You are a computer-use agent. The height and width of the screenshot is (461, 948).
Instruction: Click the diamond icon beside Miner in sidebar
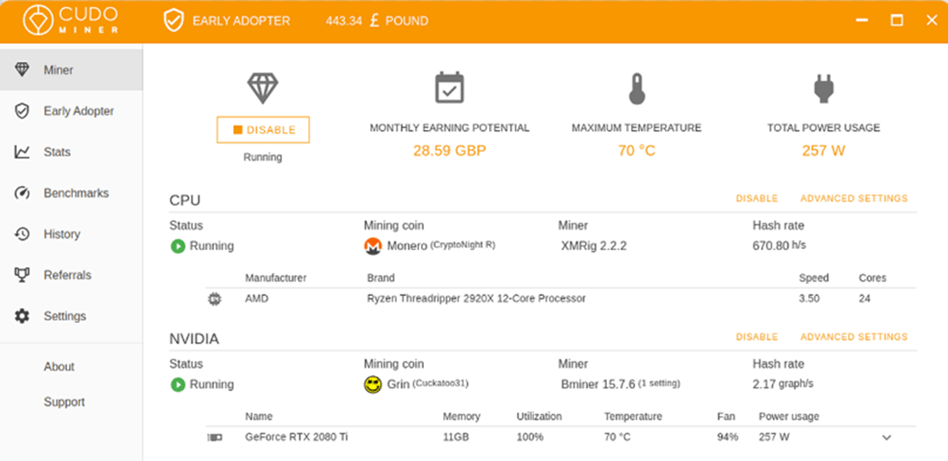coord(22,70)
